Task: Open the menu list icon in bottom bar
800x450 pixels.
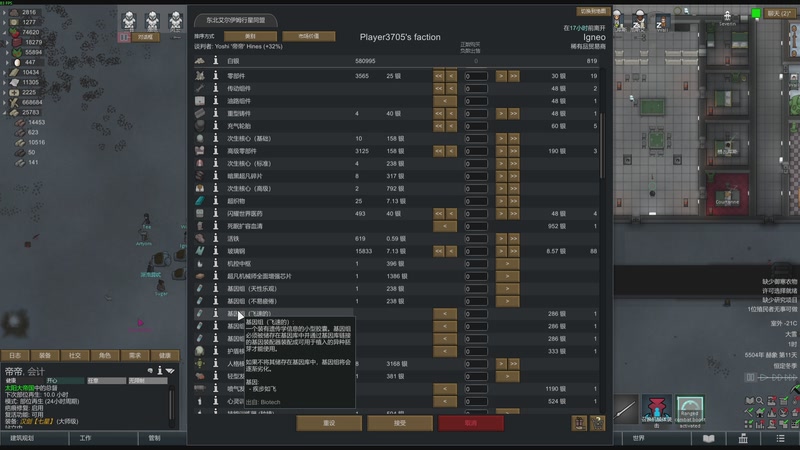Action: (x=780, y=438)
